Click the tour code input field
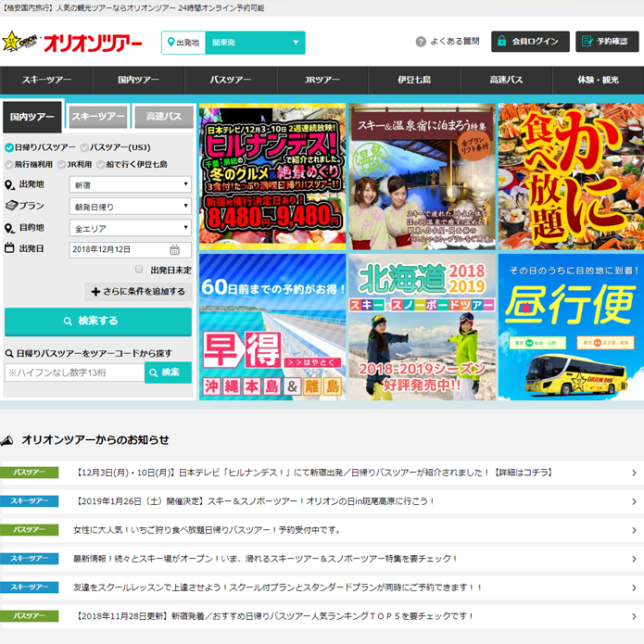Screen dimensions: 644x644 [x=75, y=373]
